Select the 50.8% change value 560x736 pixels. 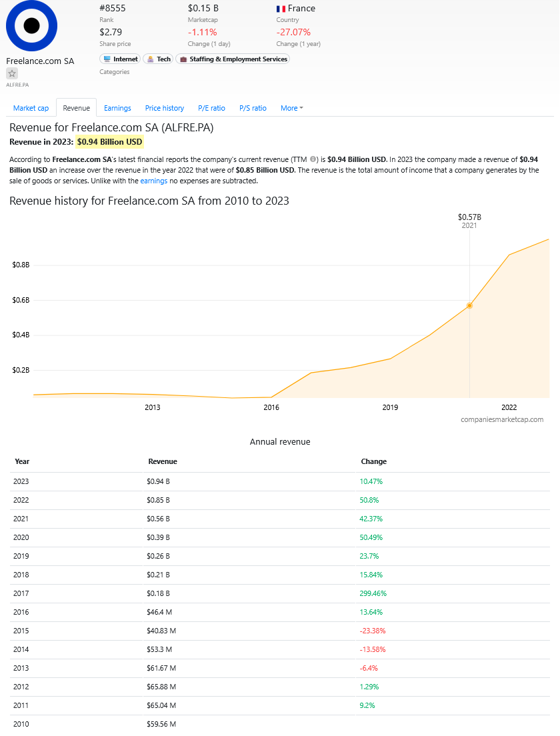click(x=369, y=500)
